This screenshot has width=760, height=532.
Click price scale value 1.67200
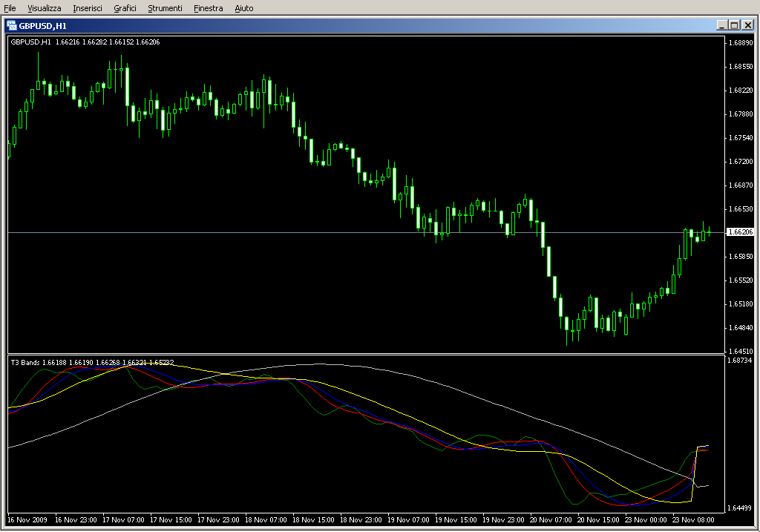[x=741, y=161]
